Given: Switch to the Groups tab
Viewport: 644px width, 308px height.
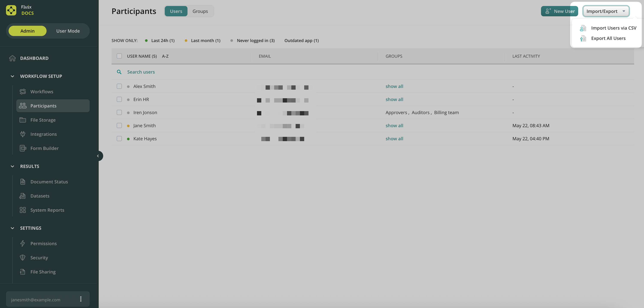Looking at the screenshot, I should (x=200, y=11).
